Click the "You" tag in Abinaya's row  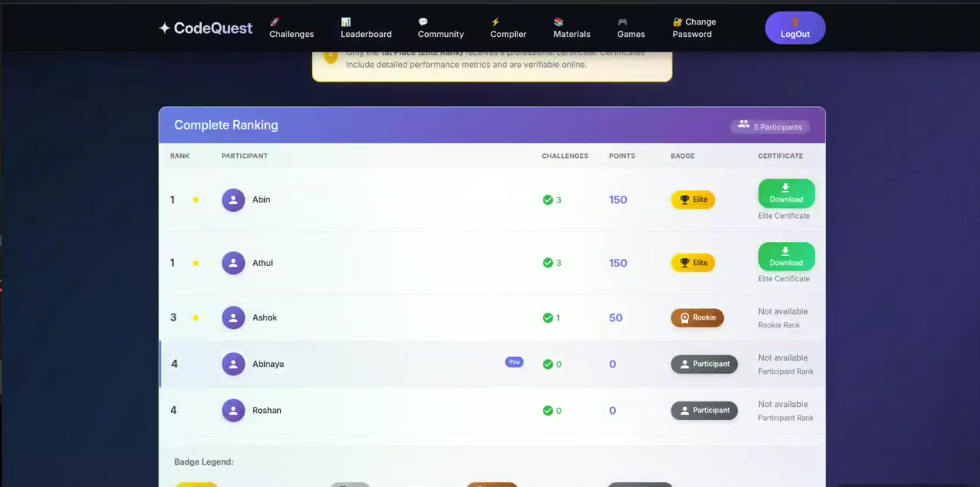click(514, 362)
